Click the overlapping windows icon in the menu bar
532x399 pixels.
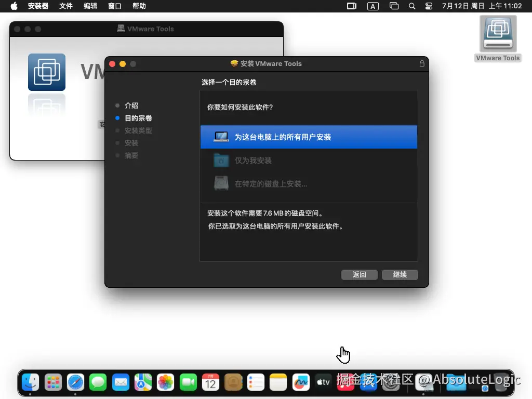coord(394,6)
